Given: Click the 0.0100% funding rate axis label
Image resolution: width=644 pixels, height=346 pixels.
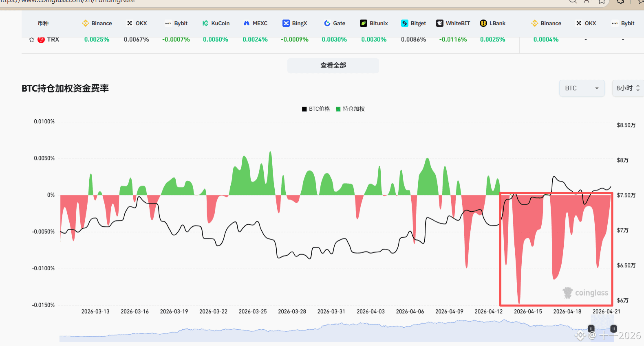Looking at the screenshot, I should pyautogui.click(x=44, y=122).
